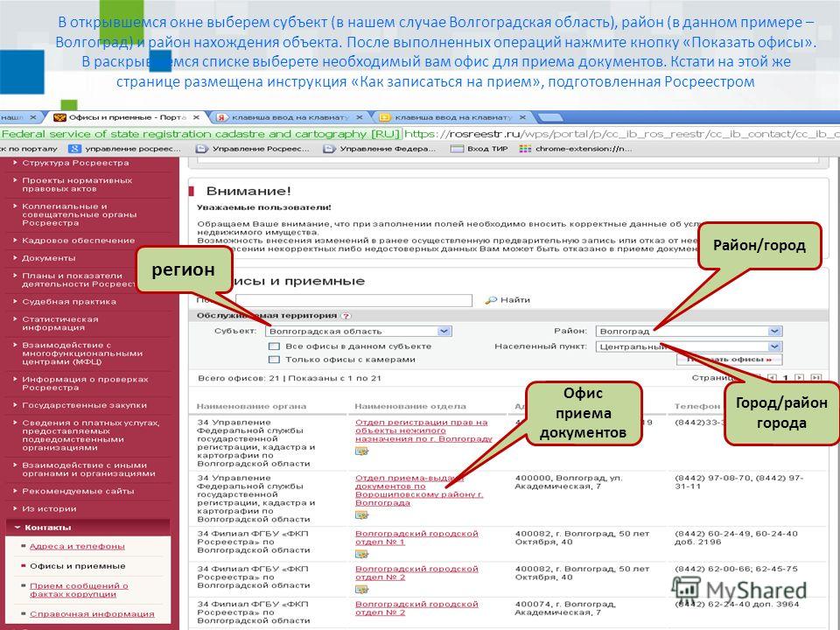Click the управление росреес bookmark with blue icon
Viewport: 840px width, 630px height.
click(125, 149)
